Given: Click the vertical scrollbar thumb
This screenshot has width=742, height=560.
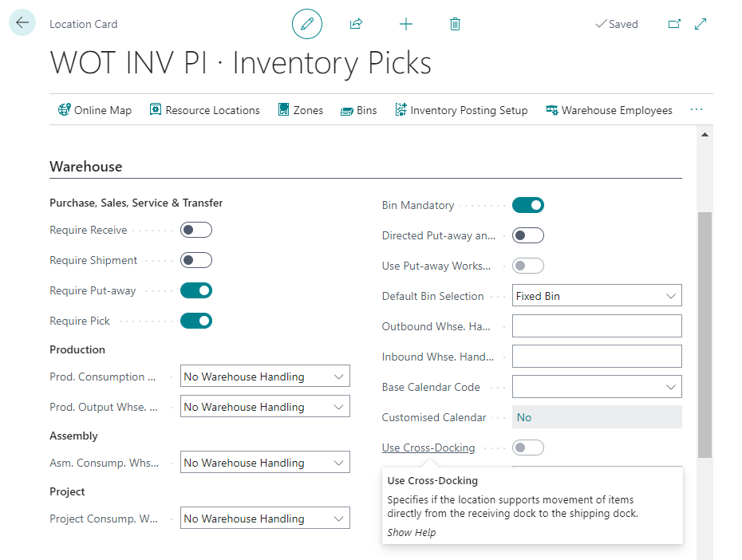Looking at the screenshot, I should (x=705, y=334).
